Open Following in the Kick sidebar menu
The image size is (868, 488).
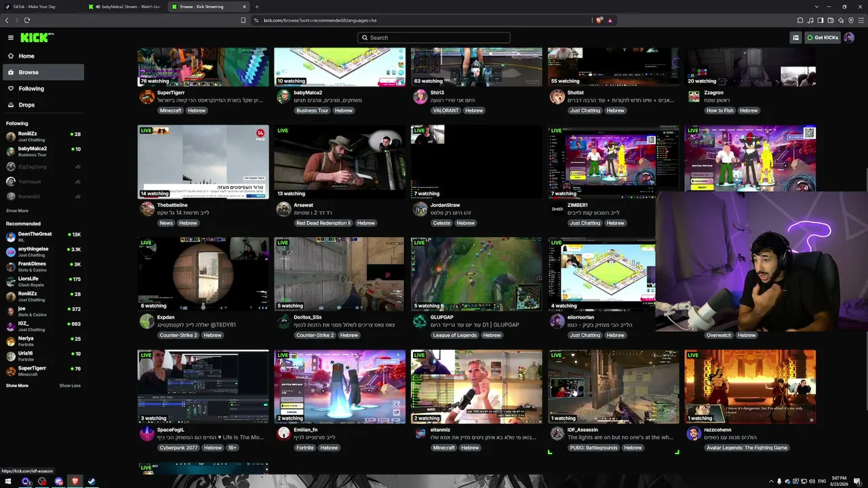point(43,89)
